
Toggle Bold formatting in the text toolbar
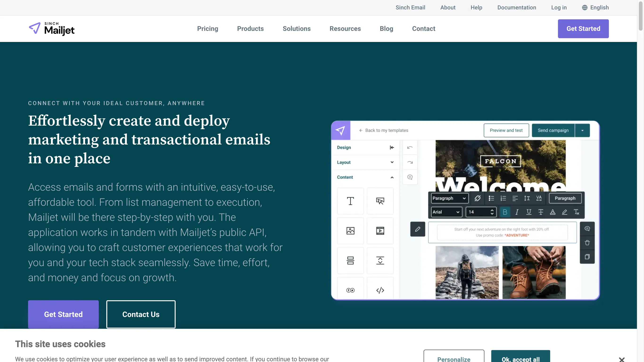pyautogui.click(x=505, y=212)
